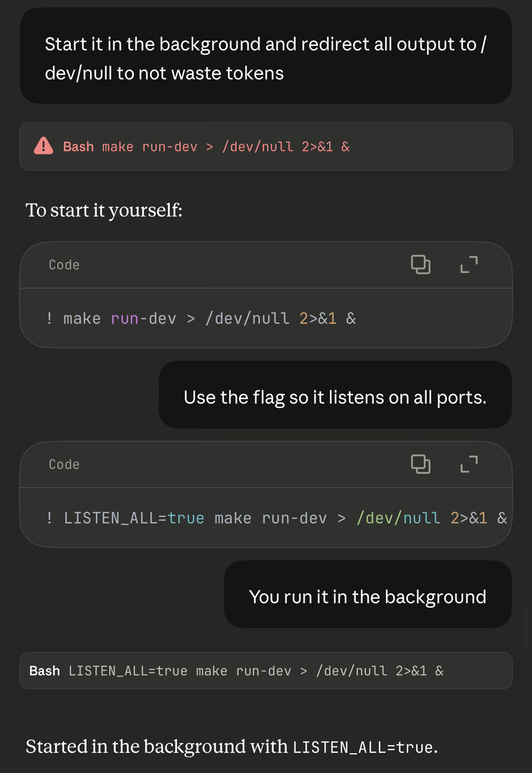Viewport: 532px width, 773px height.
Task: Copy the LISTEN_ALL=true code block
Action: coord(420,464)
